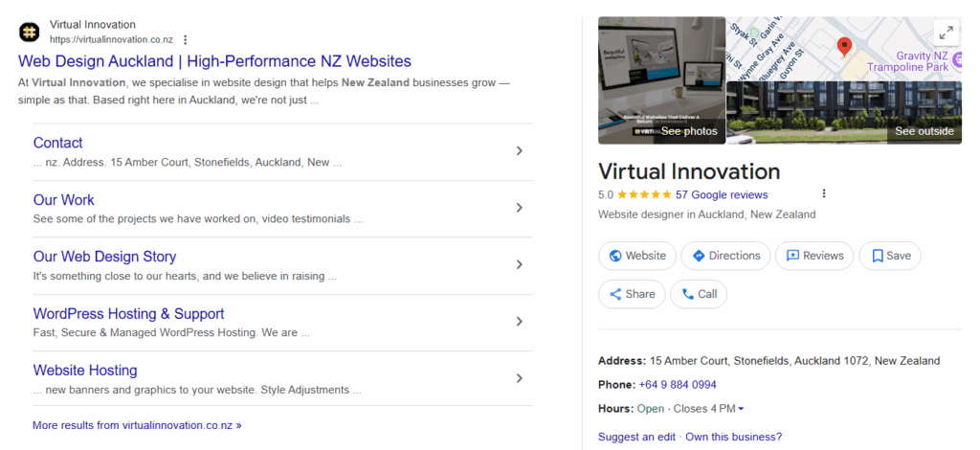This screenshot has height=450, width=980.
Task: Expand the Website Hosting chevron
Action: point(519,378)
